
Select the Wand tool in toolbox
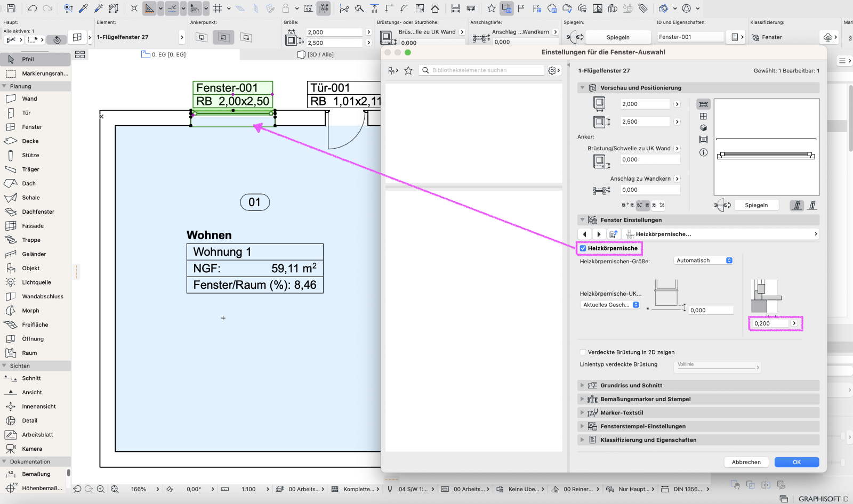click(x=35, y=99)
